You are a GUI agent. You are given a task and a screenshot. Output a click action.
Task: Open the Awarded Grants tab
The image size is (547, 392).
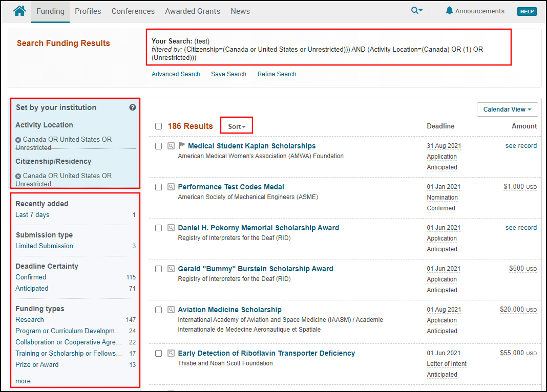click(192, 11)
